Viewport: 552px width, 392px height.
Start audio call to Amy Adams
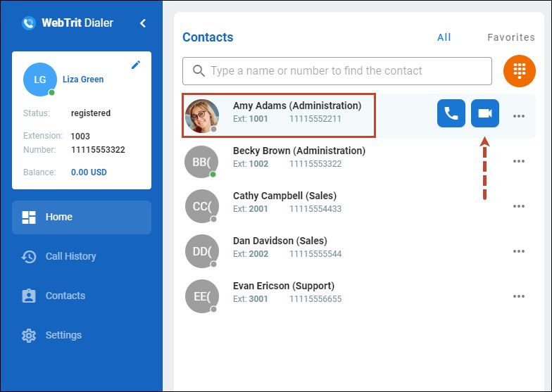click(x=451, y=113)
